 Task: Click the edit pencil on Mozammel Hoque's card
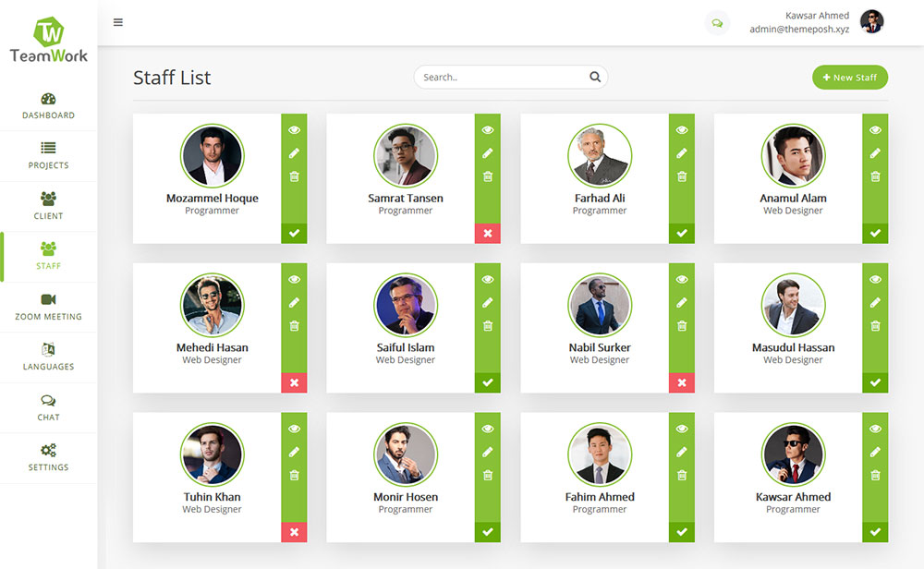click(294, 152)
